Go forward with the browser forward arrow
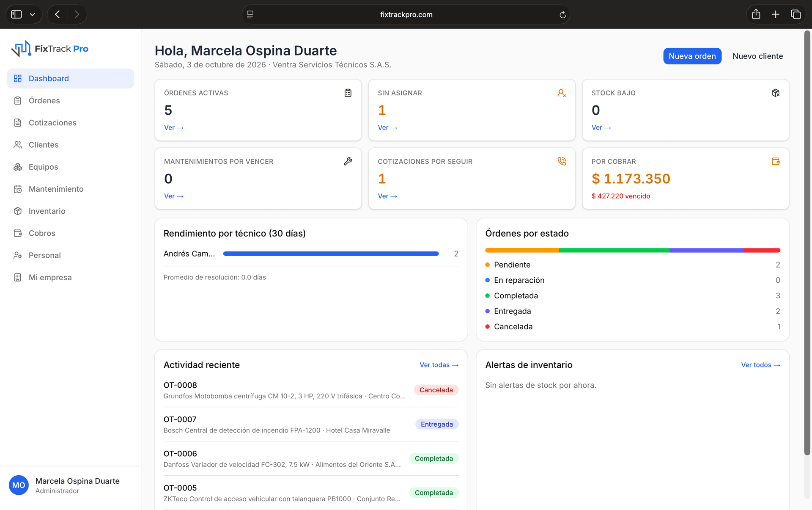Viewport: 812px width, 510px height. click(x=77, y=14)
